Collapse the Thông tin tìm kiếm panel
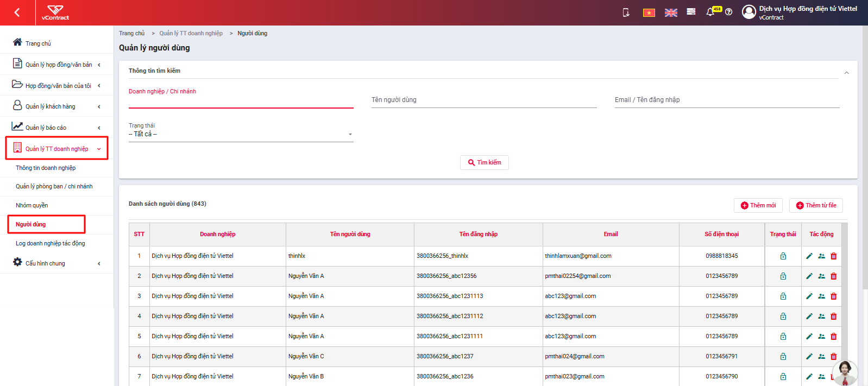Viewport: 868px width, 386px height. pos(846,73)
